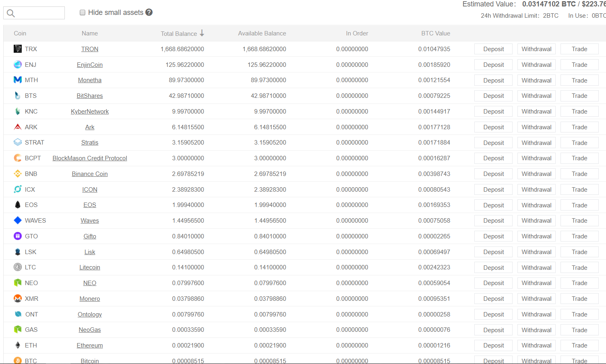The image size is (606, 364).
Task: Click the In Order column header
Action: (357, 33)
